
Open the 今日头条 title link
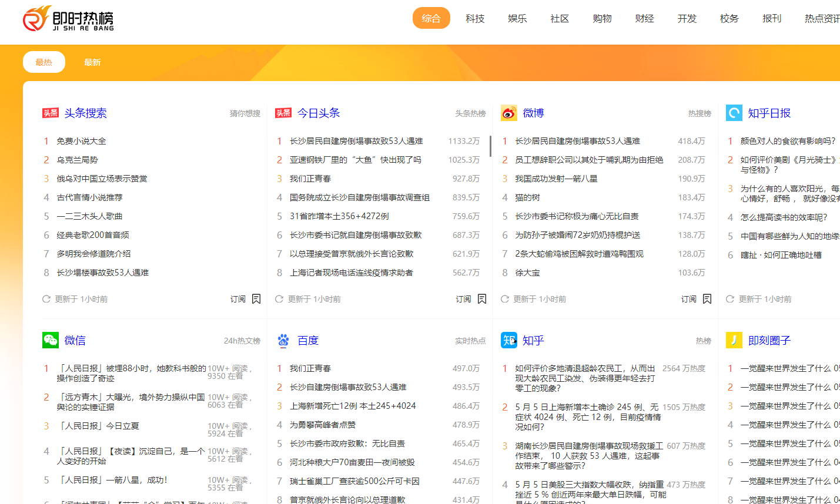pos(319,113)
